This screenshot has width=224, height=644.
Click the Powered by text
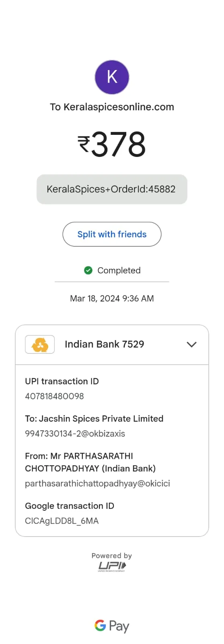tap(112, 555)
